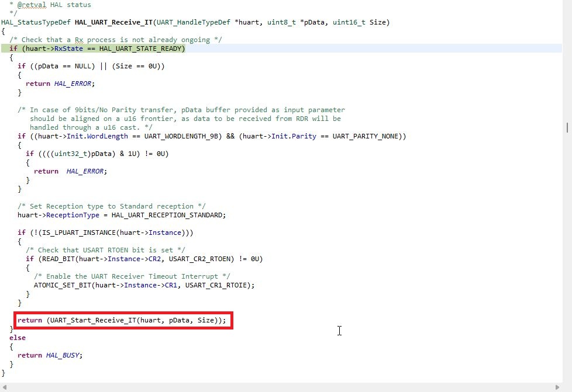The width and height of the screenshot is (572, 392).
Task: Click comment 'Set Reception type to Standard reception'
Action: click(x=112, y=206)
